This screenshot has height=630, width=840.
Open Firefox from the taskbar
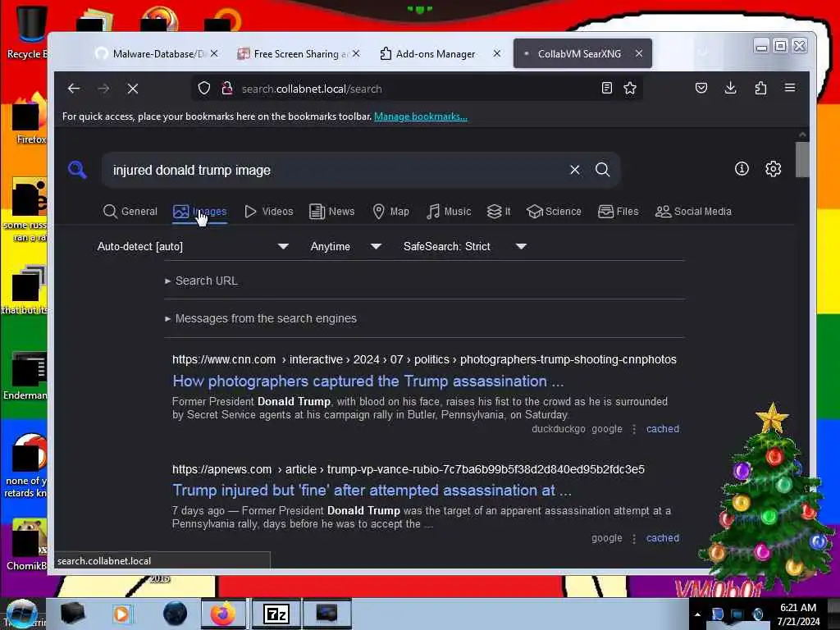(223, 614)
